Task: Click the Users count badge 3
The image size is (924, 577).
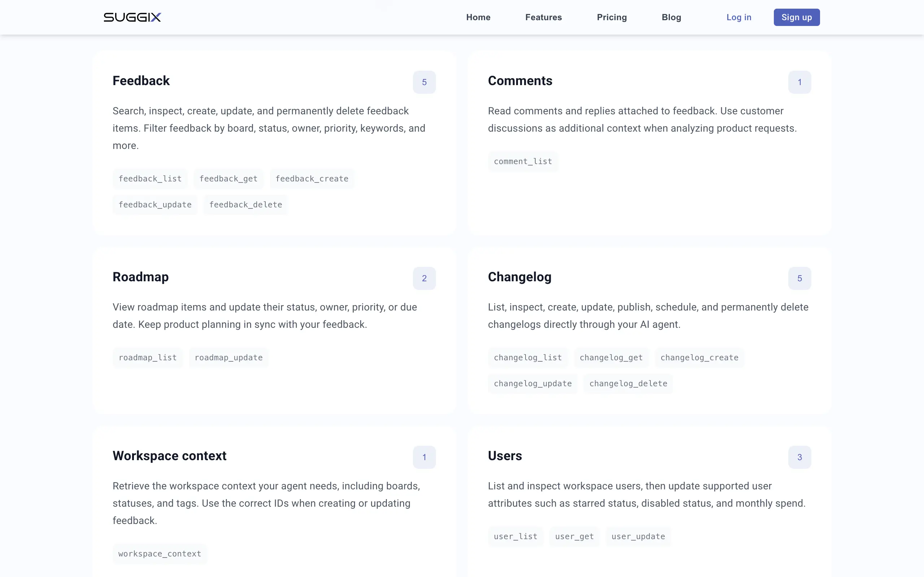Action: coord(799,457)
